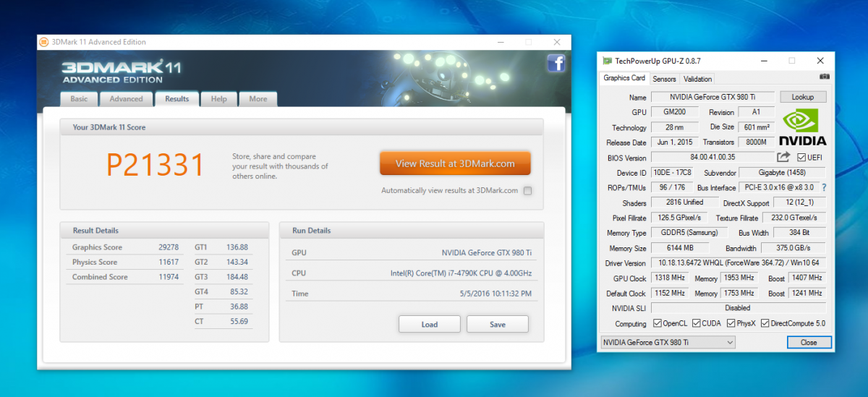Click the NVIDIA logo in GPU-Z
The width and height of the screenshot is (868, 397).
[x=803, y=127]
